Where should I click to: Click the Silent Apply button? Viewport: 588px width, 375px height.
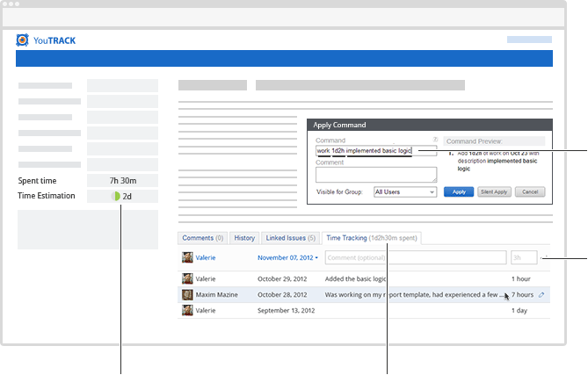(x=494, y=191)
